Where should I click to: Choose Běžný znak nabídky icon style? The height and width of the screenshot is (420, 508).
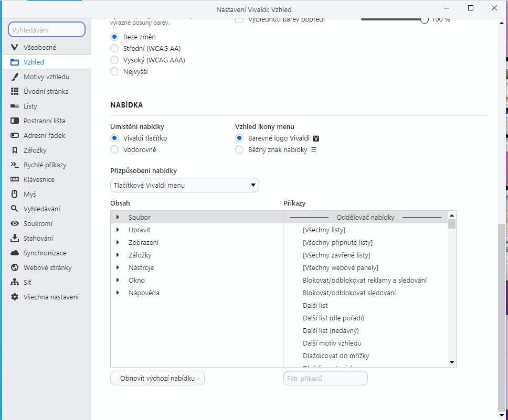point(239,149)
